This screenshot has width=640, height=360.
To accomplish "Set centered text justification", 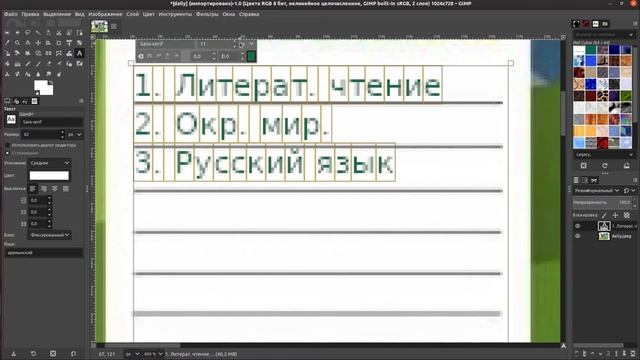I will 54,189.
